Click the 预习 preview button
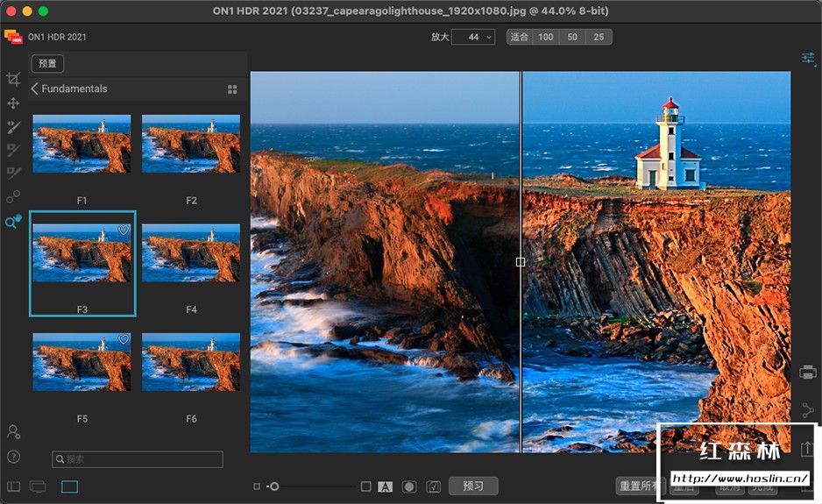822x504 pixels. tap(473, 486)
